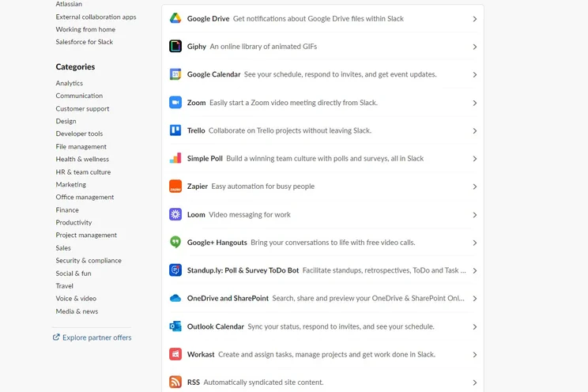
Task: Expand the Zapier row chevron
Action: click(x=475, y=187)
